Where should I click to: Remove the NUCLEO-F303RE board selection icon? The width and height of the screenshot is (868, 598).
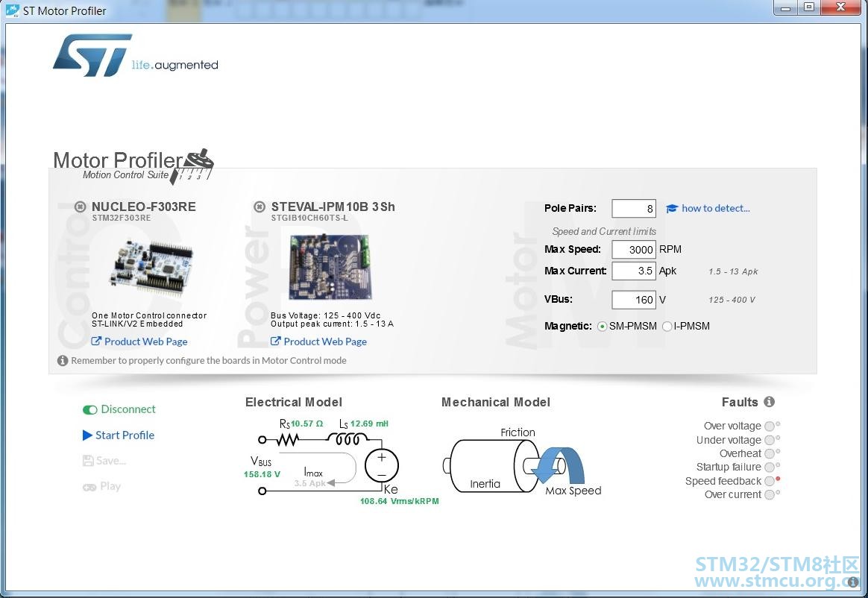coord(81,207)
